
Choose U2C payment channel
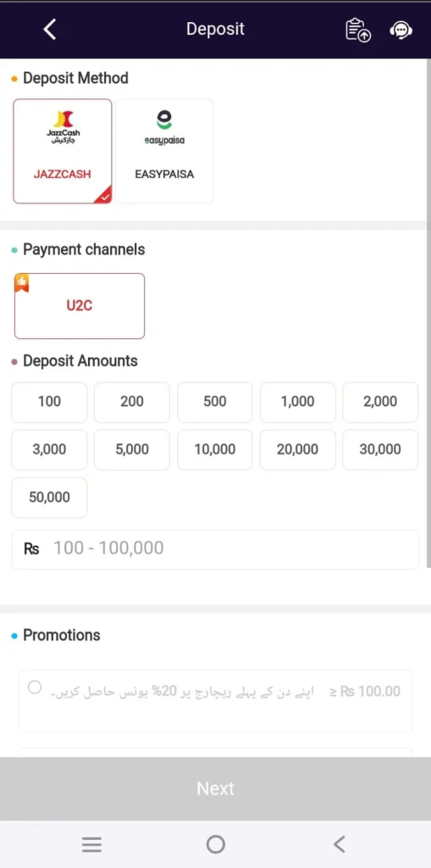(79, 305)
